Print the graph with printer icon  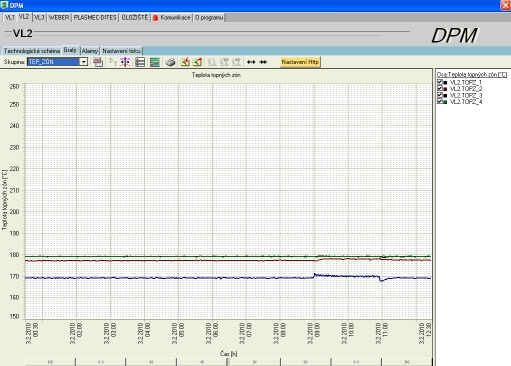(170, 62)
